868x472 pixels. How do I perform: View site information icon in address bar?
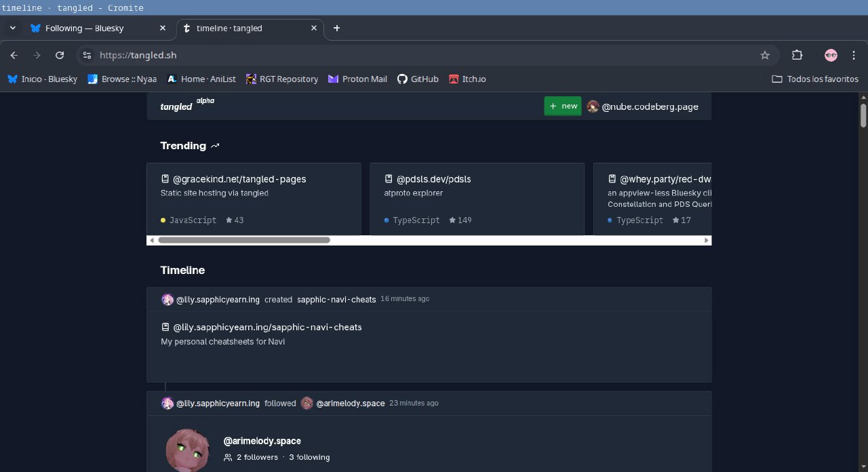click(x=86, y=55)
